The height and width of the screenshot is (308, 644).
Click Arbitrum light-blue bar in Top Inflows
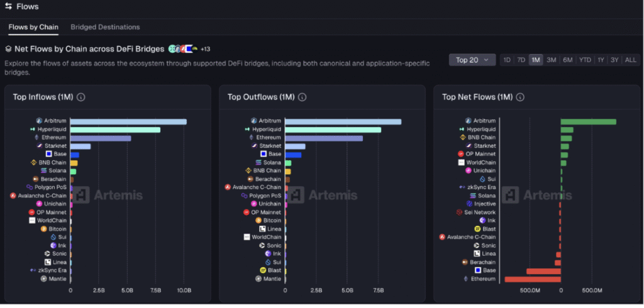click(x=128, y=121)
